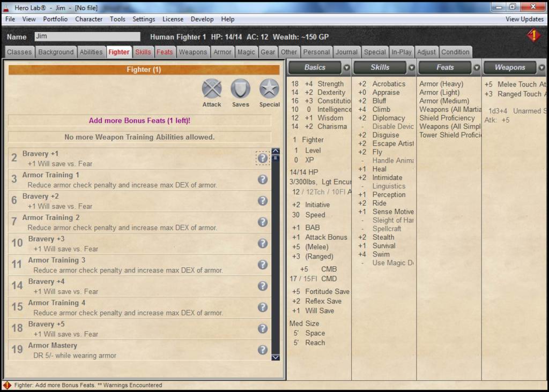549x392 pixels.
Task: Open the Feats panel dropdown arrow
Action: coord(477,67)
